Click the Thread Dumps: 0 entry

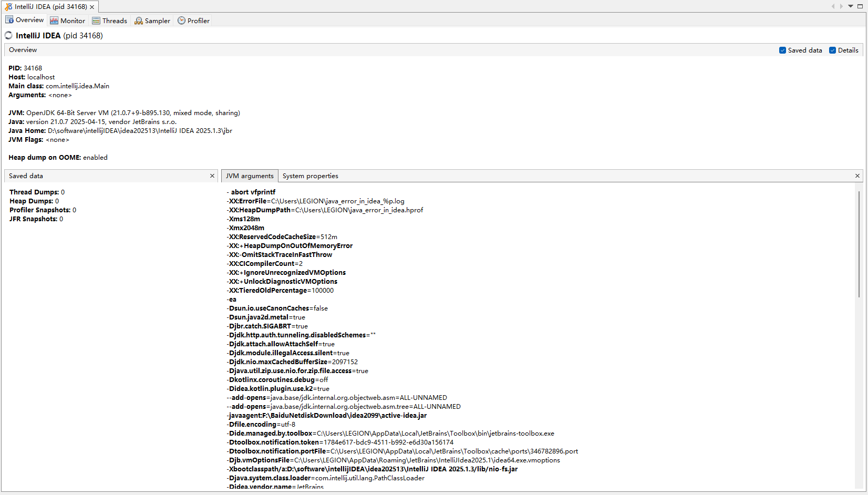pyautogui.click(x=37, y=192)
